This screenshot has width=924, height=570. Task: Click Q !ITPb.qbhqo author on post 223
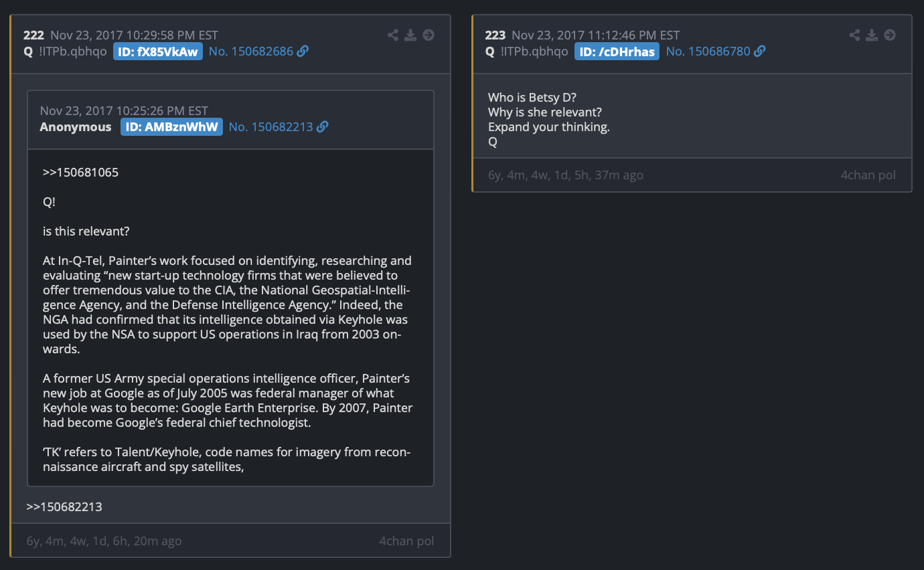(x=526, y=52)
